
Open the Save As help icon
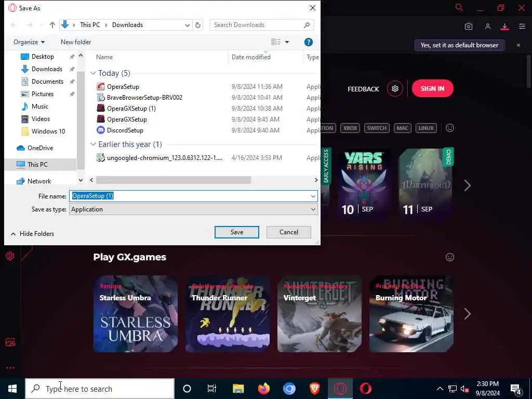[309, 42]
